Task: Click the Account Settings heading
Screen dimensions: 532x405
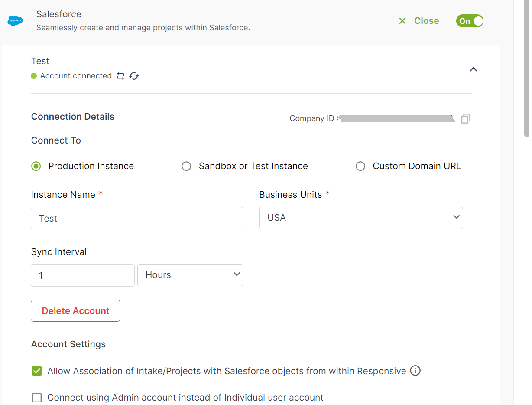Action: click(68, 344)
